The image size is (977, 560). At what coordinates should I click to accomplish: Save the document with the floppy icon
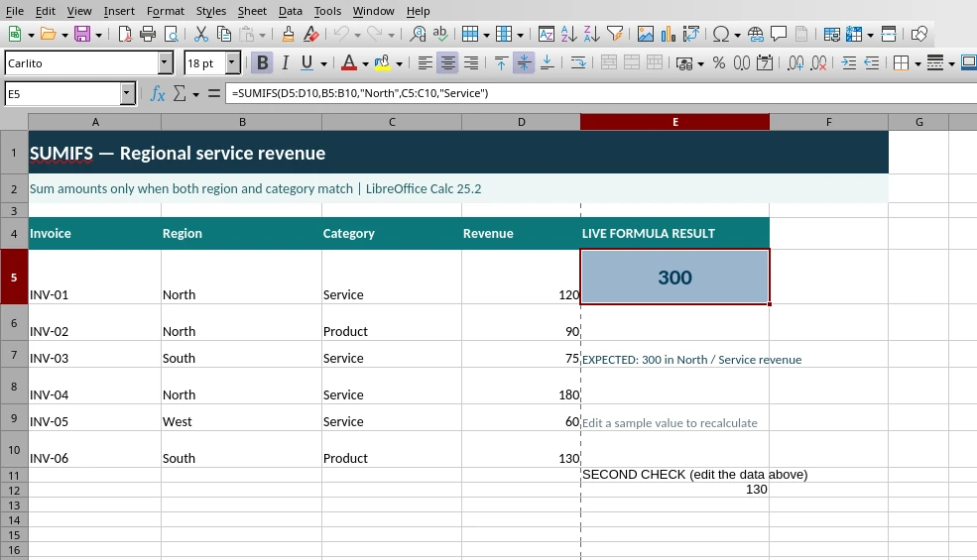point(82,34)
